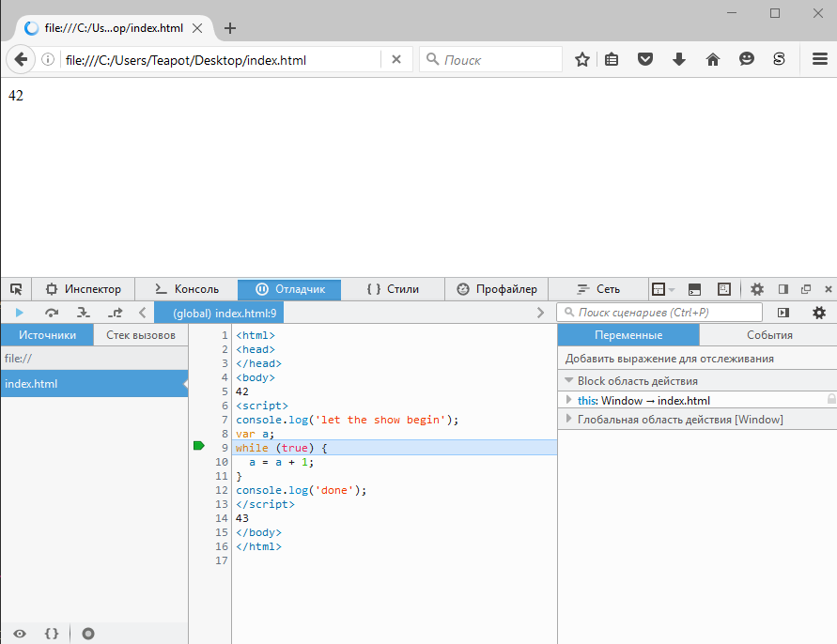
Task: Click the file:// group header
Action: point(95,359)
